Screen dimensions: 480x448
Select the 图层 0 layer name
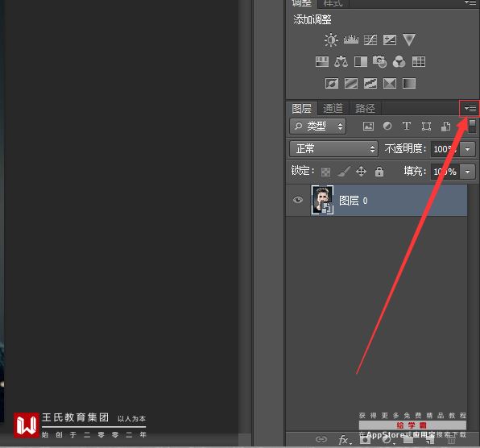pos(354,201)
